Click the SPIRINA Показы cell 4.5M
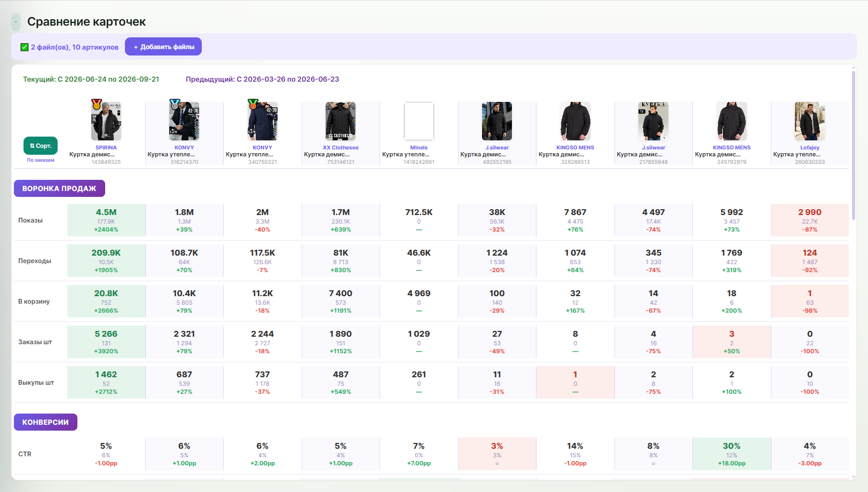868x492 pixels. pos(106,220)
